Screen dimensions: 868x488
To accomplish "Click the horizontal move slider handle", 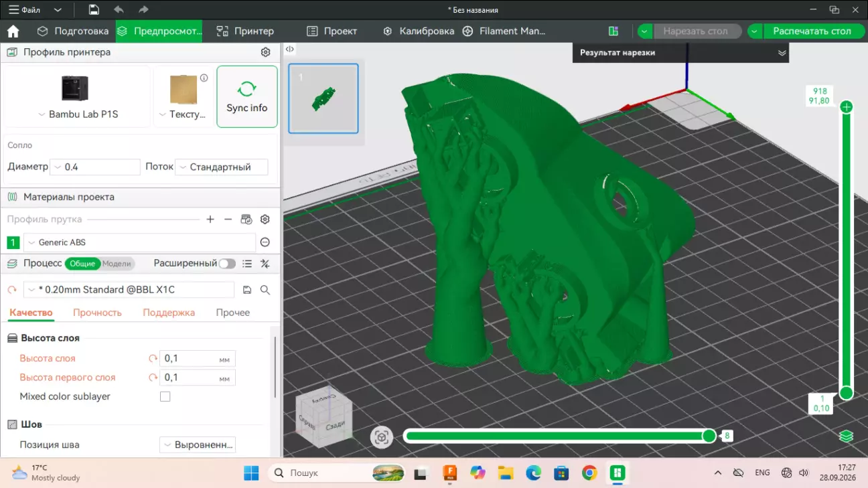I will click(x=709, y=436).
